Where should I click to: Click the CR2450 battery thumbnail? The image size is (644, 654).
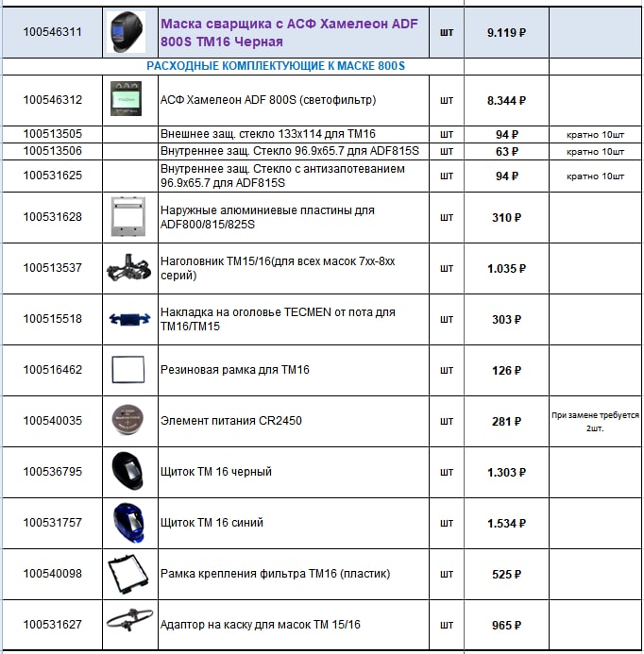[127, 420]
